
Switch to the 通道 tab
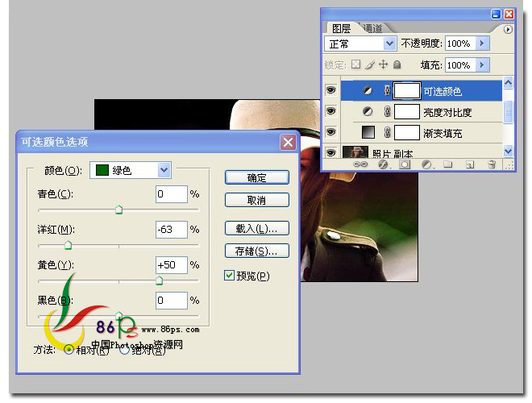pos(372,28)
